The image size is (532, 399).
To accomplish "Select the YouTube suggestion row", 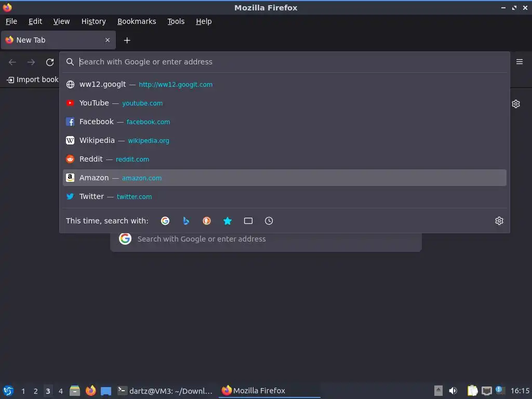I will point(285,103).
